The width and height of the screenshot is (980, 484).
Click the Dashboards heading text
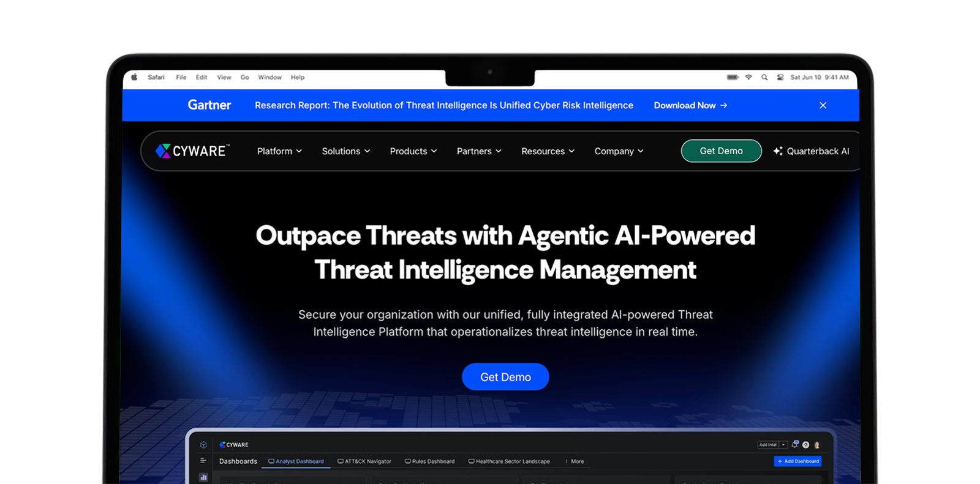[x=238, y=461]
